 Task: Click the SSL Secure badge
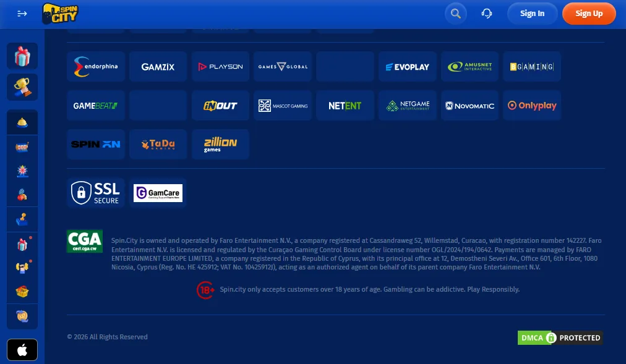(96, 193)
